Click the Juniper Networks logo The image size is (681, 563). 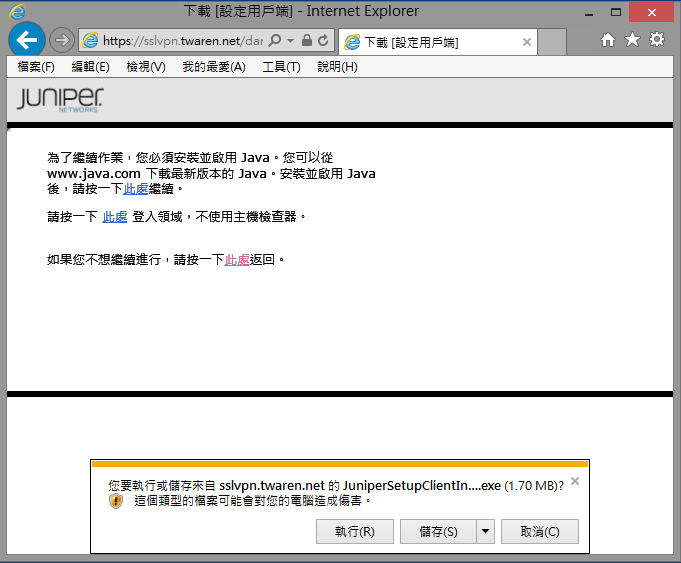(59, 100)
